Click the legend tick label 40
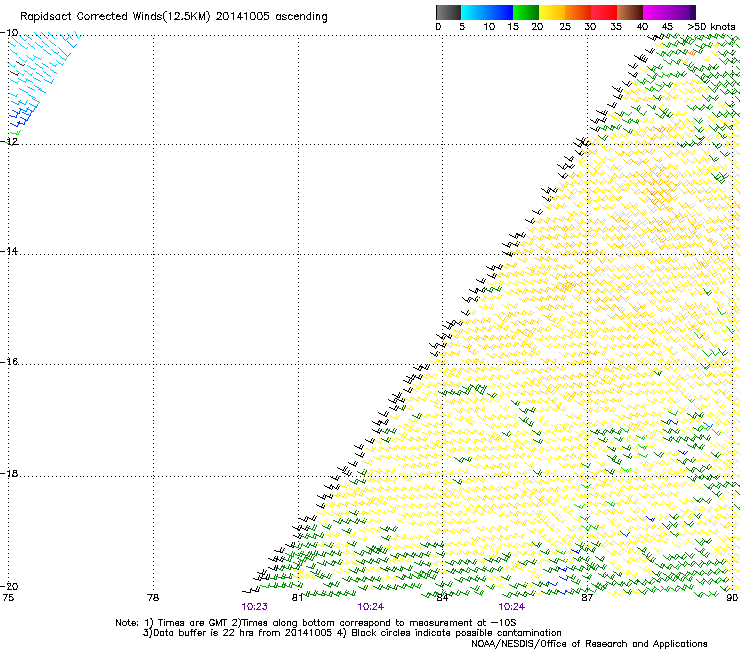 (642, 27)
